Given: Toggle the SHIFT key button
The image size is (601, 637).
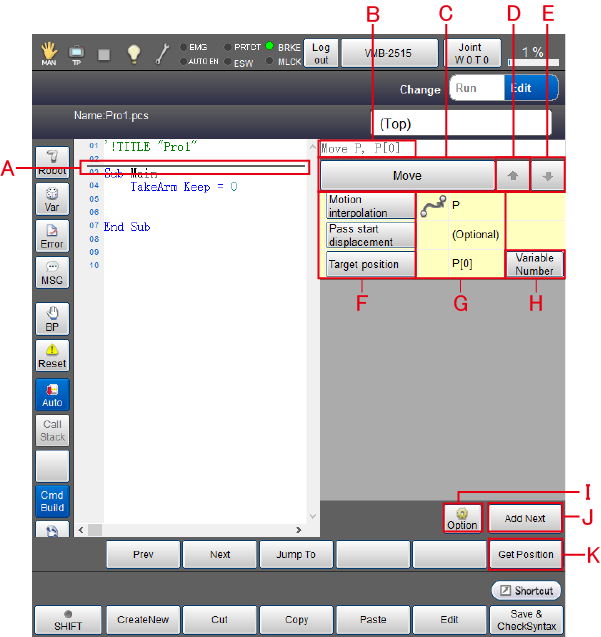Looking at the screenshot, I should click(67, 619).
